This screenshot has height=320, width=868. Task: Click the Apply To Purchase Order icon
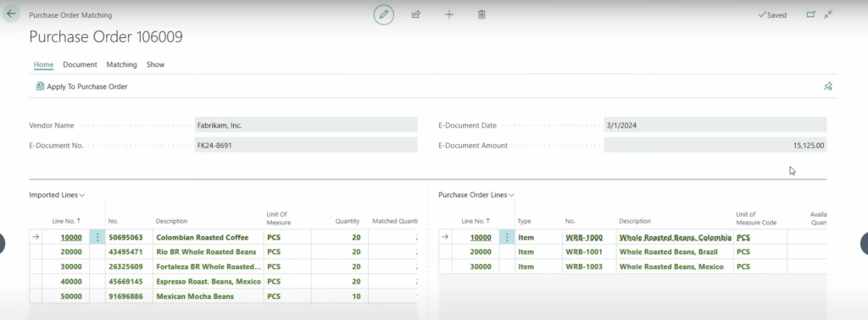click(x=40, y=86)
